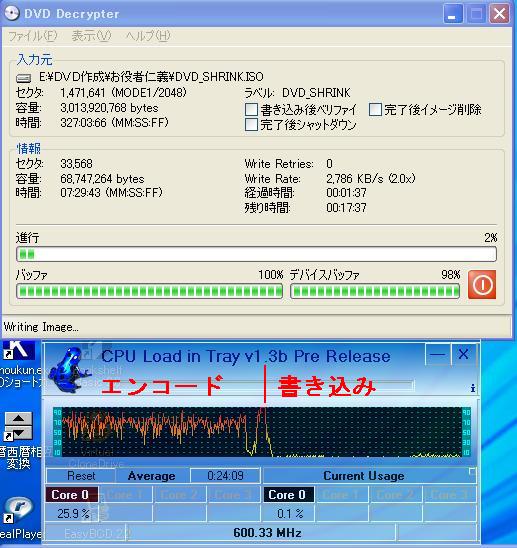
Task: Click the 進行 progress bar
Action: [256, 254]
